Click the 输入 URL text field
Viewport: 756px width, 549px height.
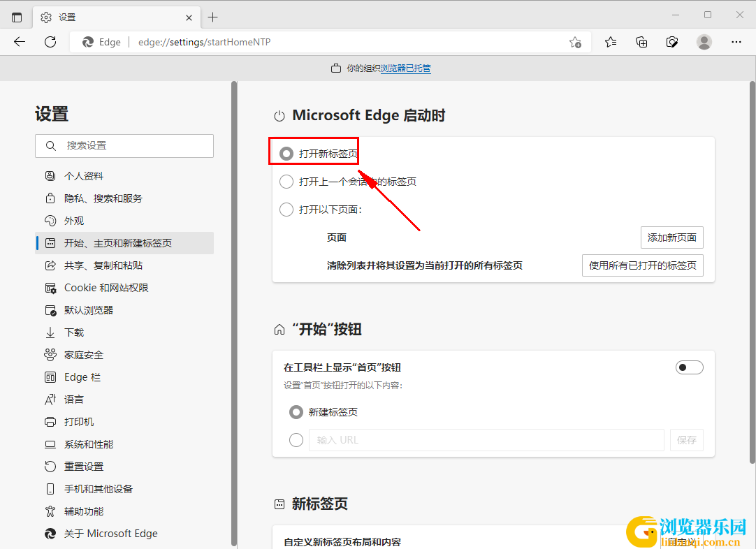(x=486, y=440)
